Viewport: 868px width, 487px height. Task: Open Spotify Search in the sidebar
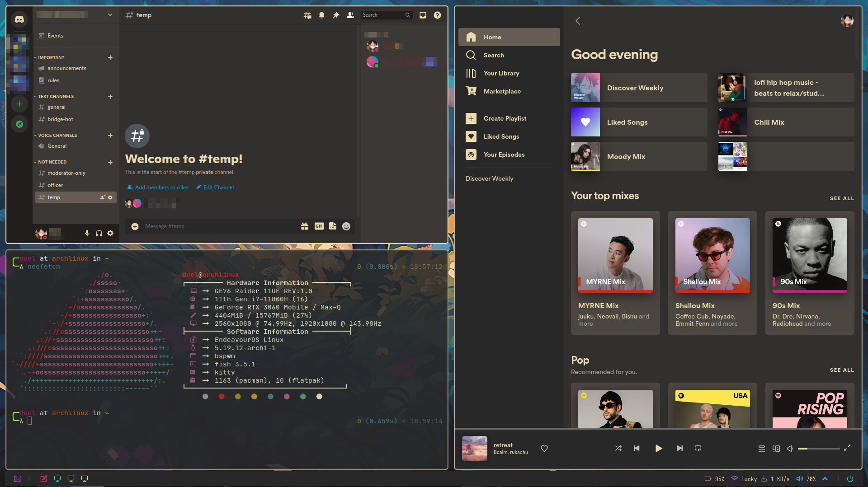point(509,55)
